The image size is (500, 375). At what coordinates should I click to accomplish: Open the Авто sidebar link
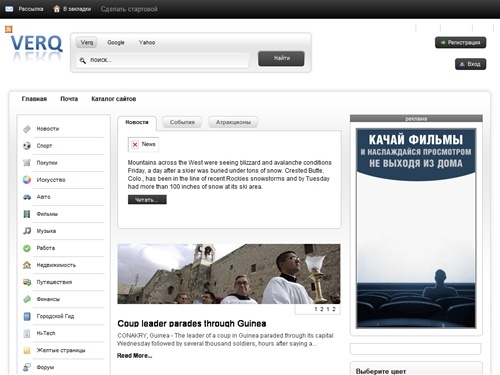[43, 197]
